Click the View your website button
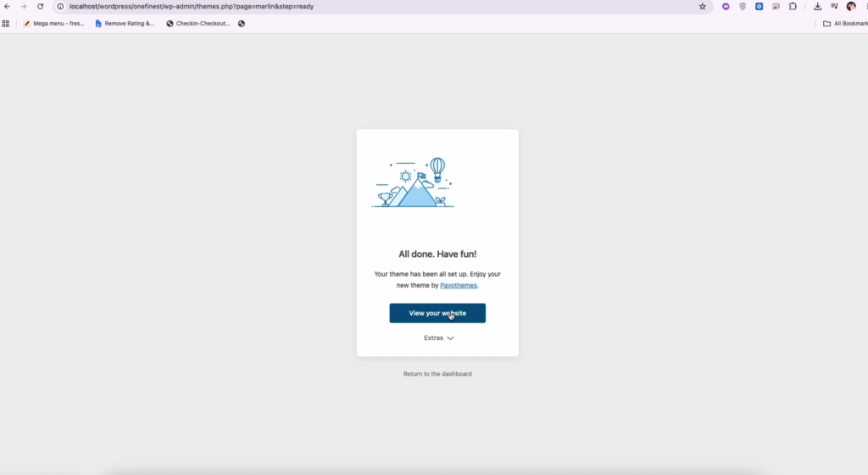 tap(437, 313)
